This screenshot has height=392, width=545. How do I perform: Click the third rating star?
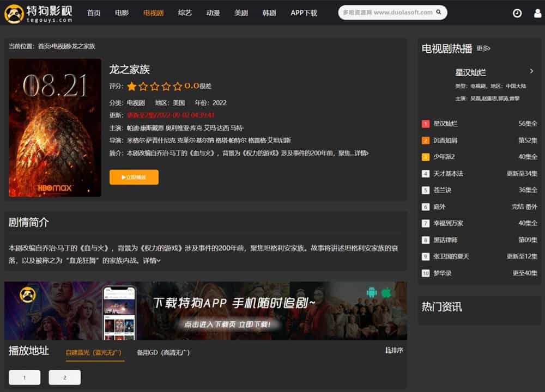(154, 86)
